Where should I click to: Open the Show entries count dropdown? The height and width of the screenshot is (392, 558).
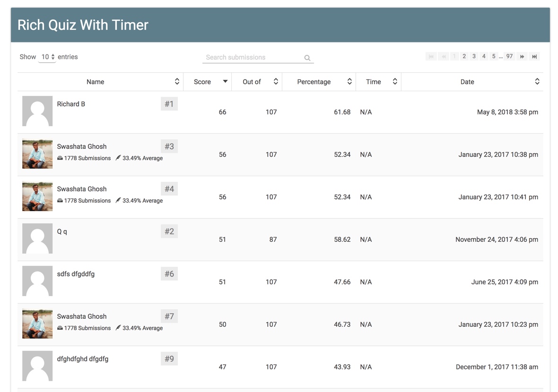[x=47, y=57]
